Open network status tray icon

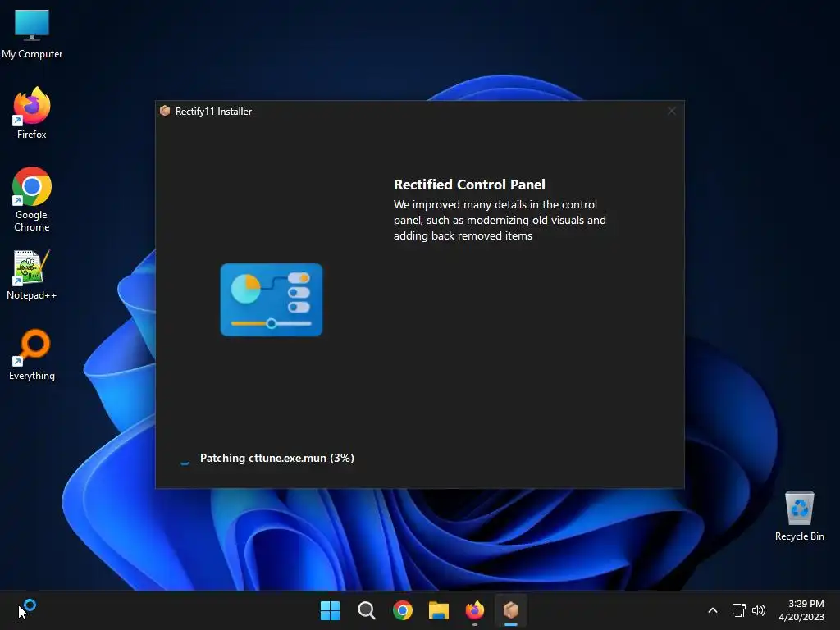click(x=739, y=610)
